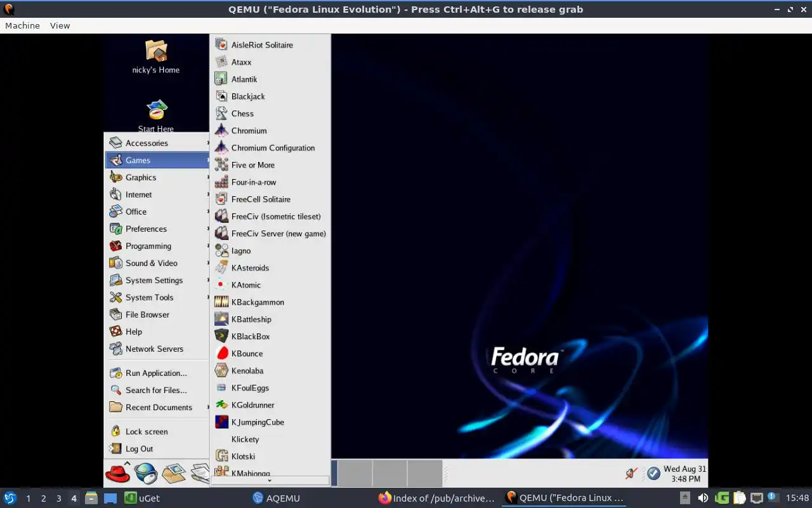Viewport: 812px width, 508px height.
Task: Choose Search for Files... entry
Action: click(157, 391)
